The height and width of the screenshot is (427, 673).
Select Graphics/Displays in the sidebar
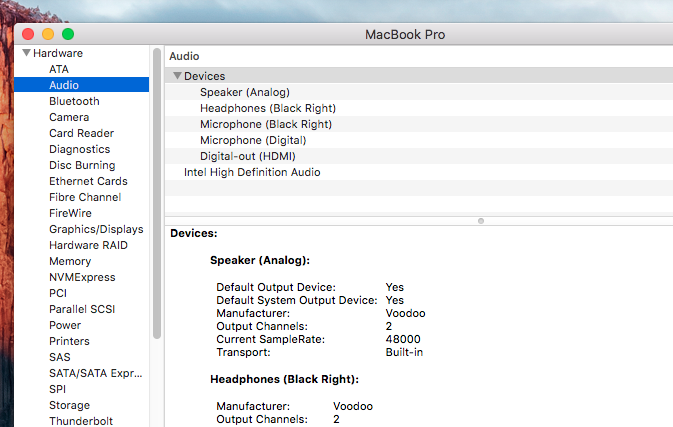96,229
